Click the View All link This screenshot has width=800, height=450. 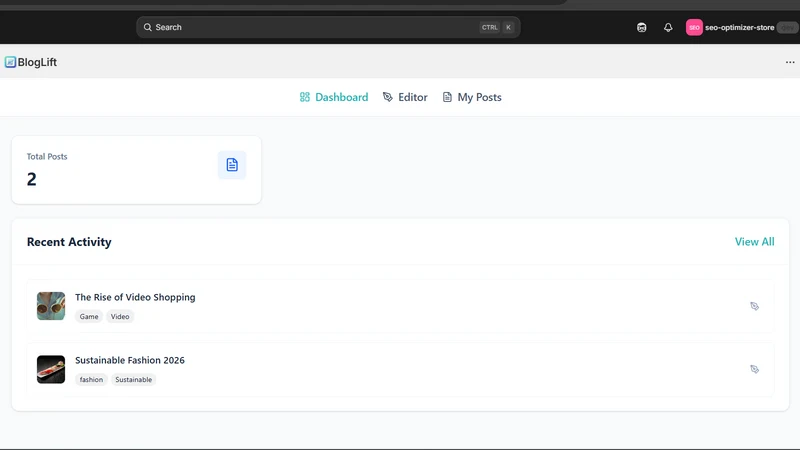(754, 242)
